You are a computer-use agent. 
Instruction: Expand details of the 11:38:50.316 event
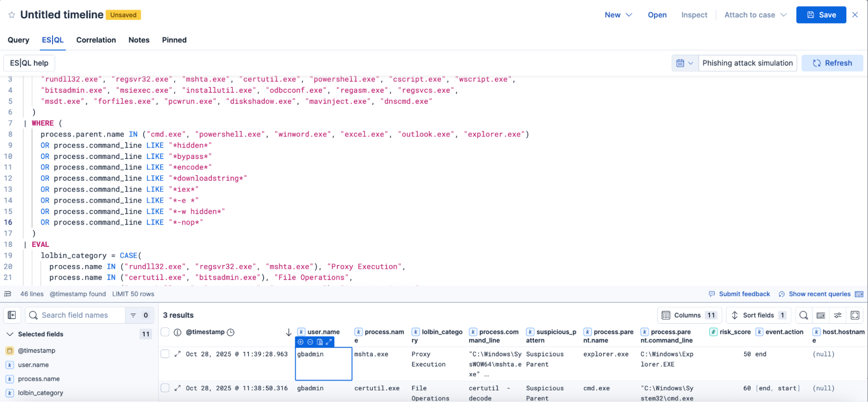pos(178,388)
